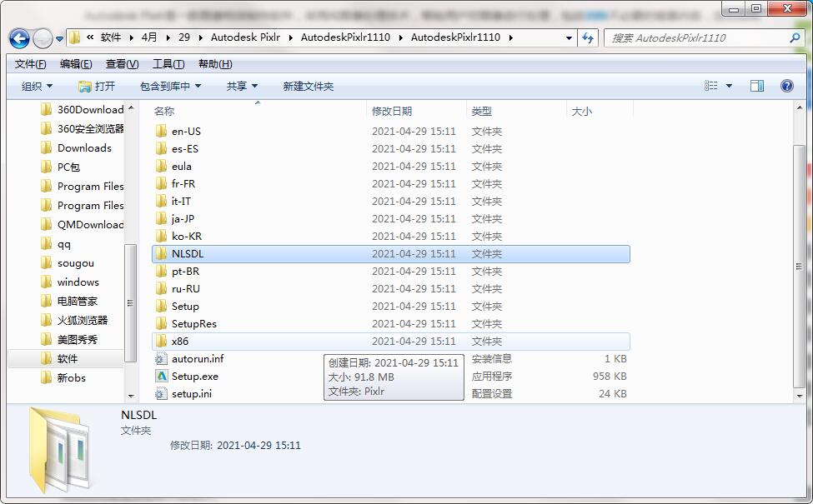
Task: Click the NLSDL folder preview thumbnail
Action: (x=60, y=448)
